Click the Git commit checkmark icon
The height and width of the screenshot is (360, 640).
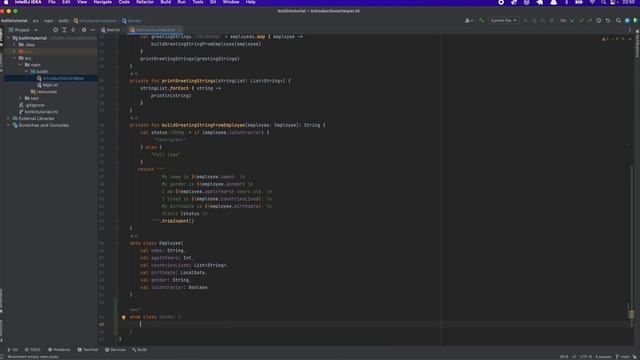[581, 20]
